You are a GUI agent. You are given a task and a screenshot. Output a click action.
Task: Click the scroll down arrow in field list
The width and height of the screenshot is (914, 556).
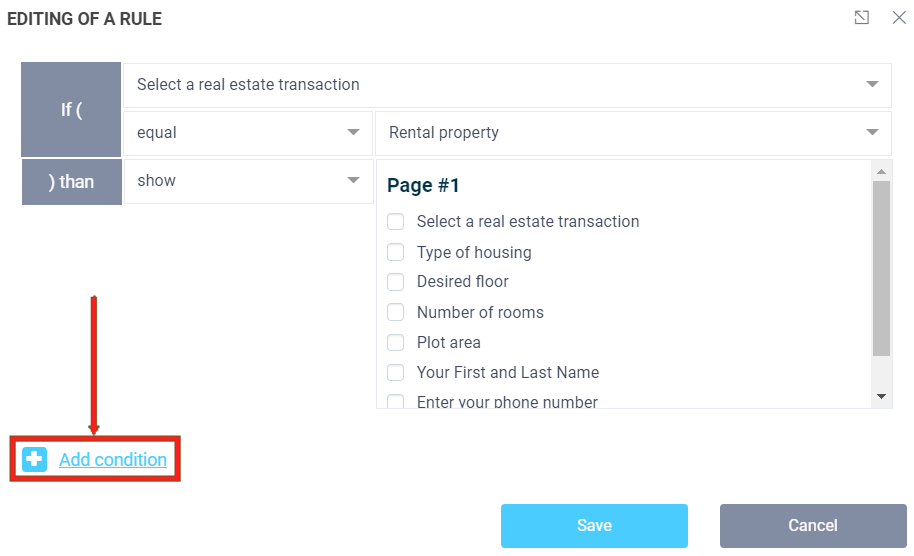point(881,397)
